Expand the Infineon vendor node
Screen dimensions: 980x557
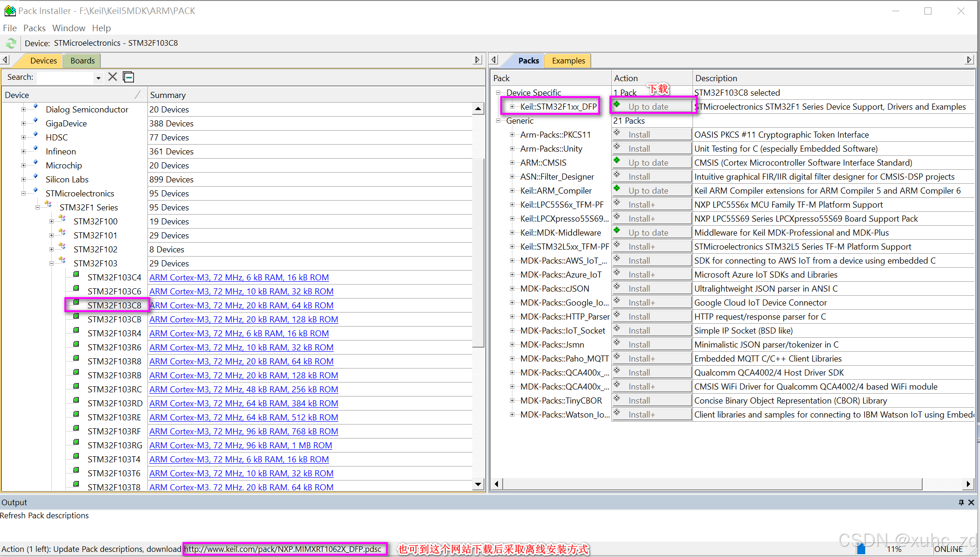pyautogui.click(x=23, y=152)
